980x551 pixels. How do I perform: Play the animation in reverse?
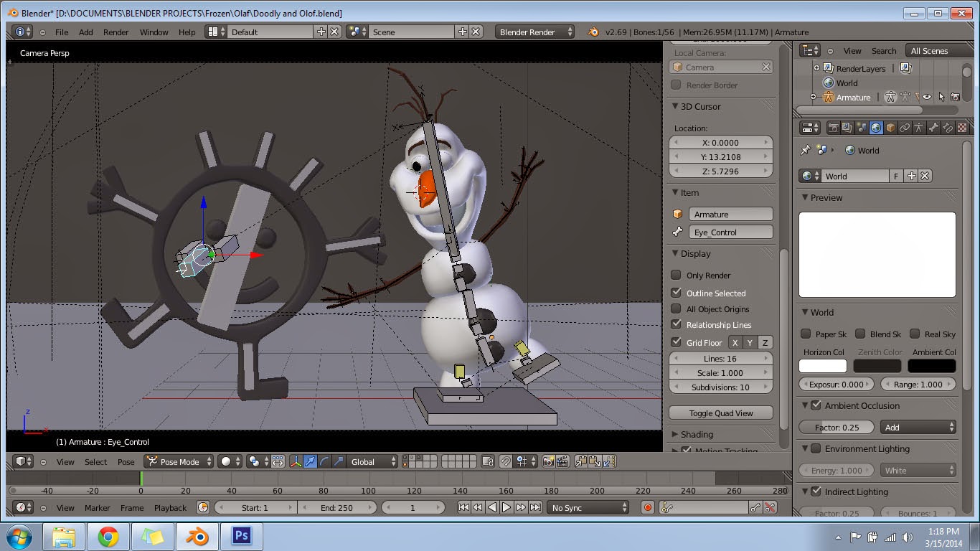492,507
